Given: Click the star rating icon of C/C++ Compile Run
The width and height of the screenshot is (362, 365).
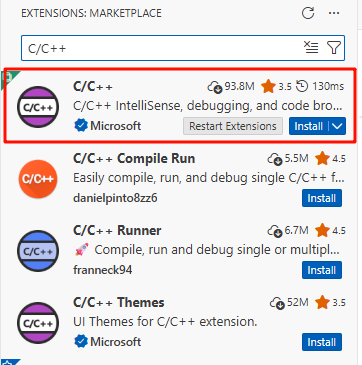Looking at the screenshot, I should point(322,159).
